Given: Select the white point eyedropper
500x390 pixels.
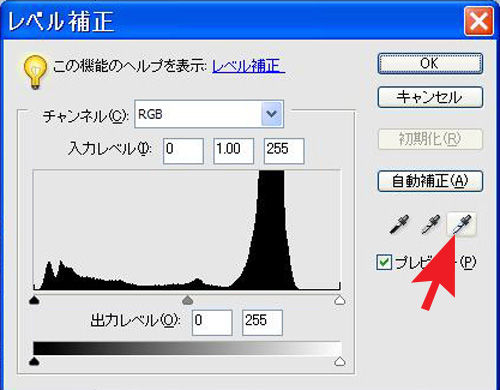Looking at the screenshot, I should click(462, 224).
